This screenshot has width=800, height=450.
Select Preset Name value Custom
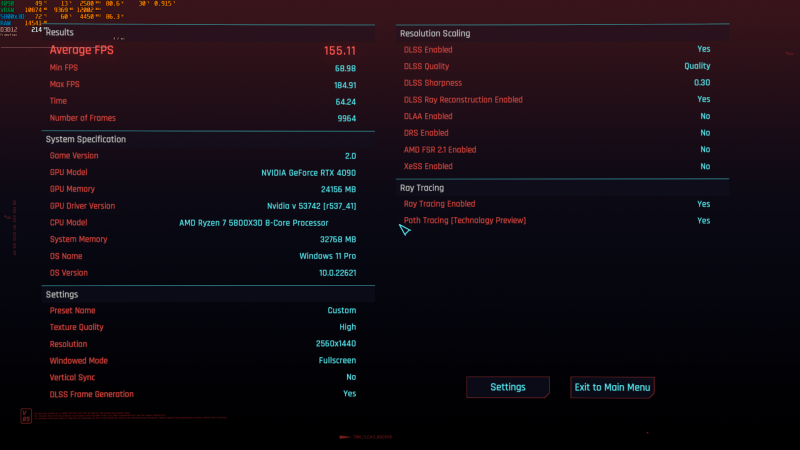coord(342,310)
